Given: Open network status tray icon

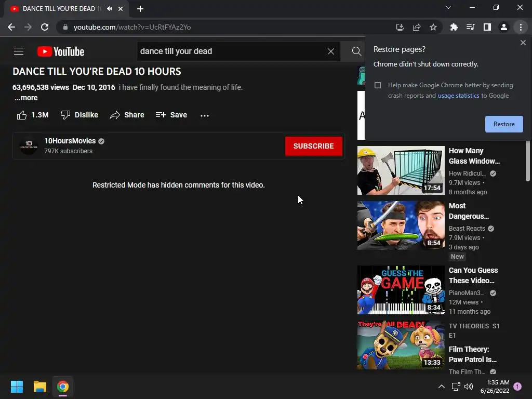Looking at the screenshot, I should click(x=456, y=387).
